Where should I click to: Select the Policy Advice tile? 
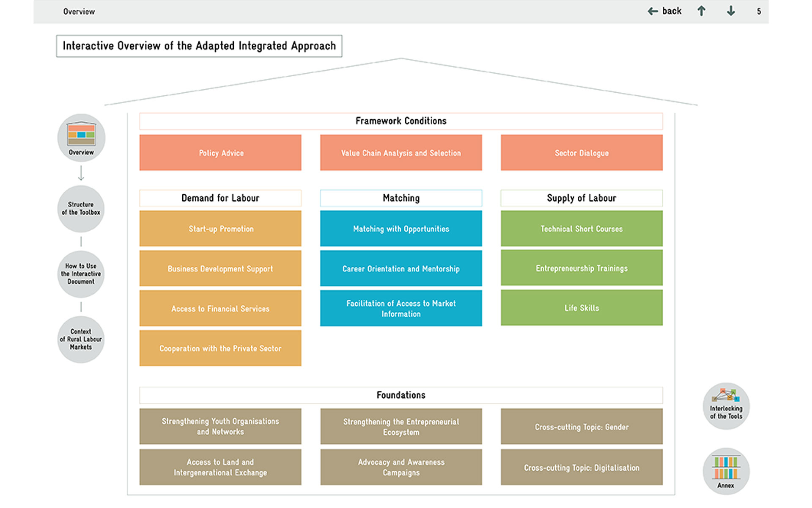coord(220,153)
